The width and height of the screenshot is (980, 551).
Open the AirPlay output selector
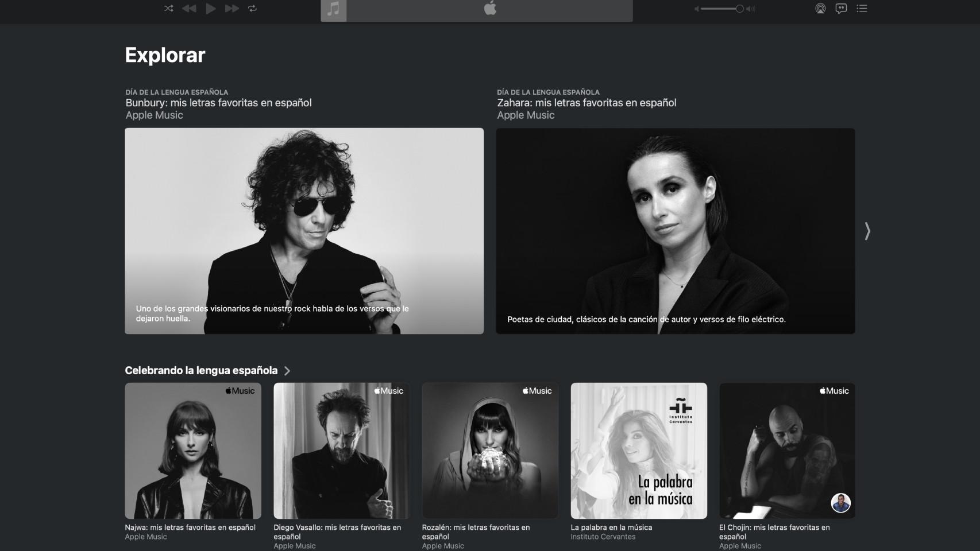tap(820, 9)
